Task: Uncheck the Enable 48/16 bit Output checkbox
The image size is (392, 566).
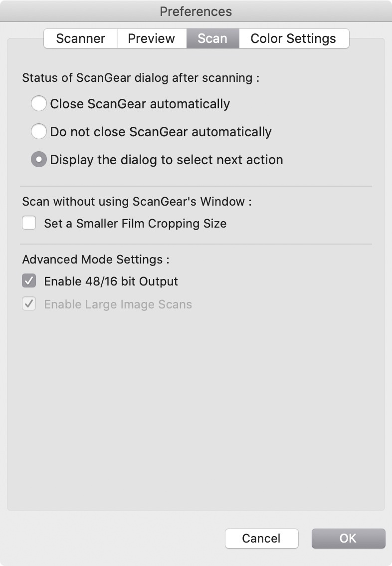Action: pos(29,281)
